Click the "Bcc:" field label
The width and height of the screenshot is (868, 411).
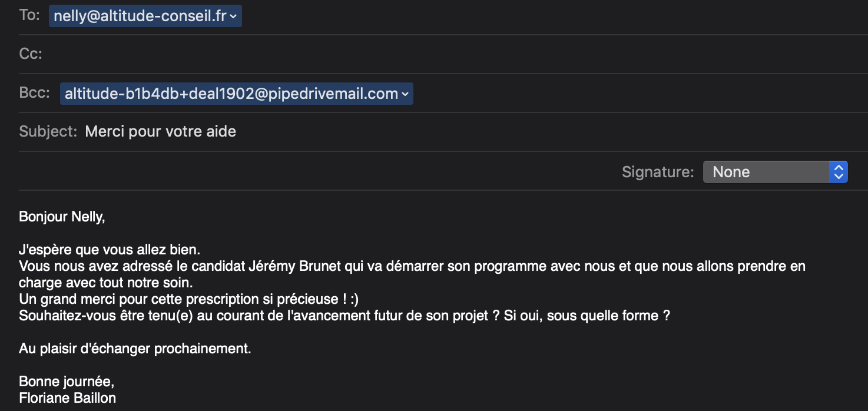(x=35, y=93)
